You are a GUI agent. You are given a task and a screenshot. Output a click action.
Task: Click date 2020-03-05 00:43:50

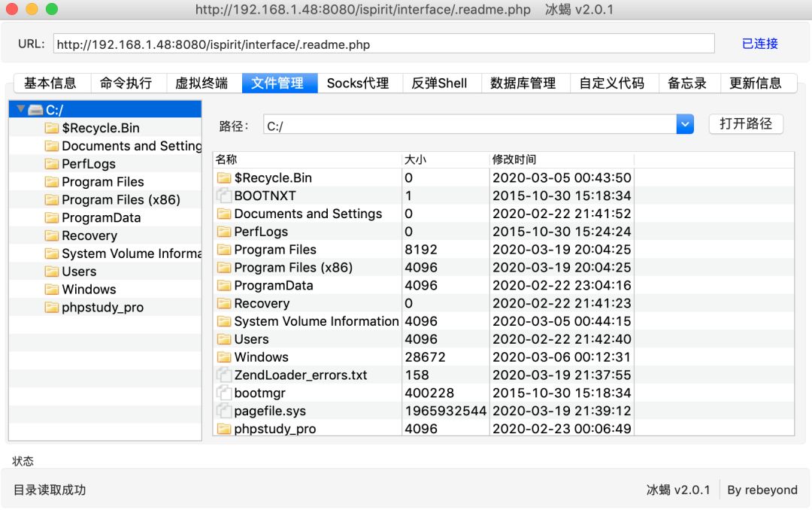point(562,178)
